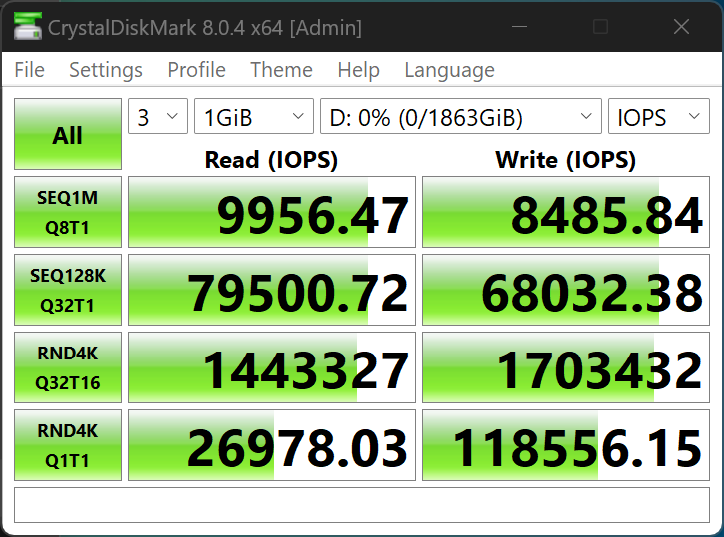The image size is (724, 537).
Task: Click the Write (IOPS) column header
Action: [566, 160]
